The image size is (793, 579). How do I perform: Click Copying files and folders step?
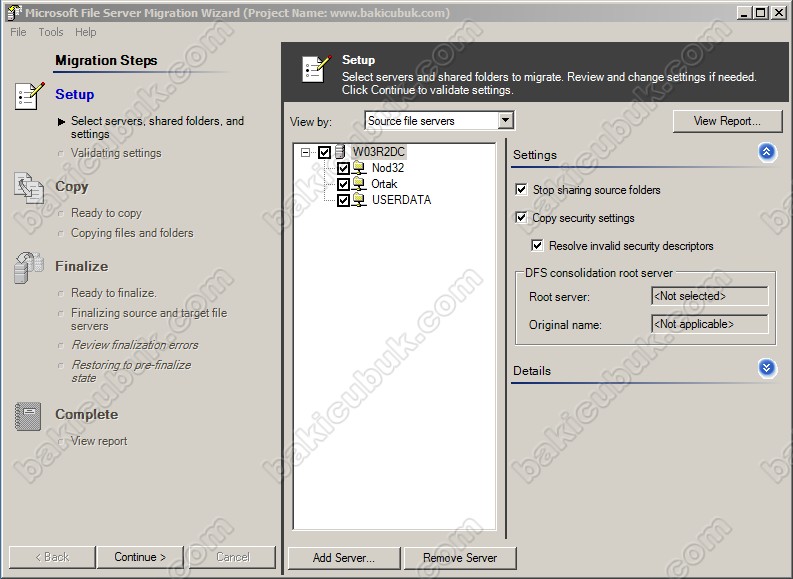[x=132, y=233]
